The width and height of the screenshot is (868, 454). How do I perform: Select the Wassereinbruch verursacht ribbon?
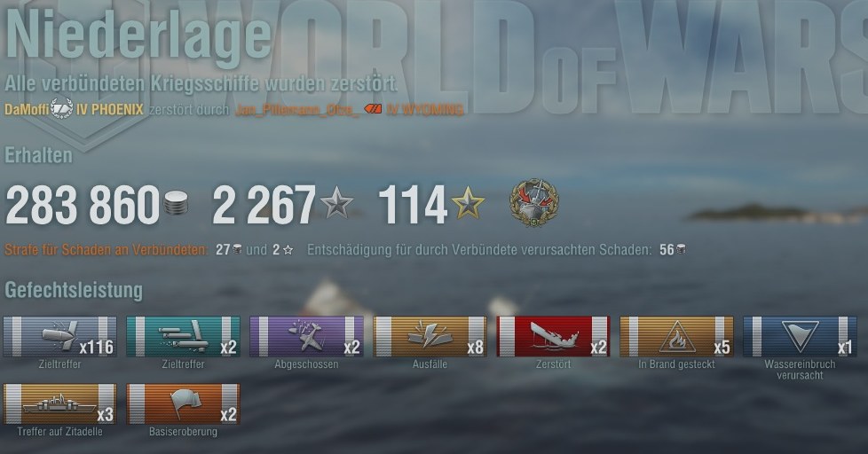[800, 336]
